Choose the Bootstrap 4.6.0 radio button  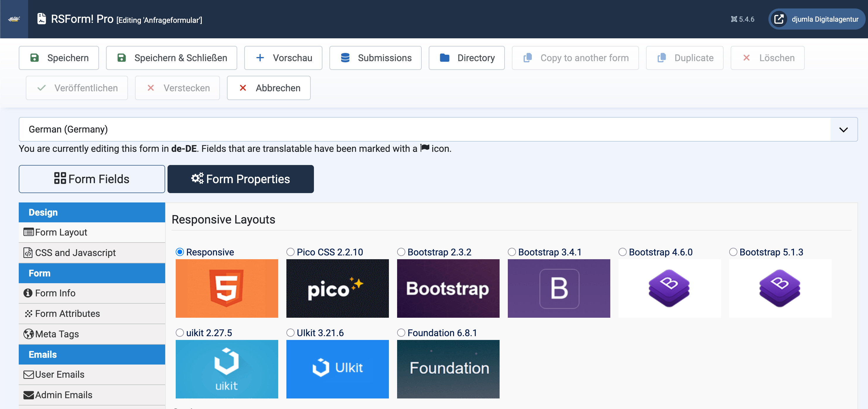(622, 252)
